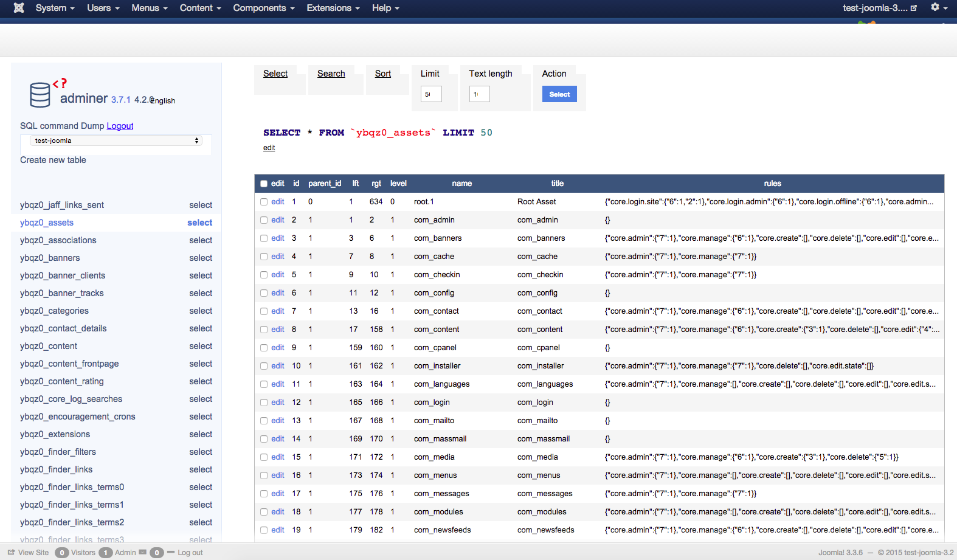Open the test-joomla database dropdown
The image size is (957, 560).
[x=116, y=140]
